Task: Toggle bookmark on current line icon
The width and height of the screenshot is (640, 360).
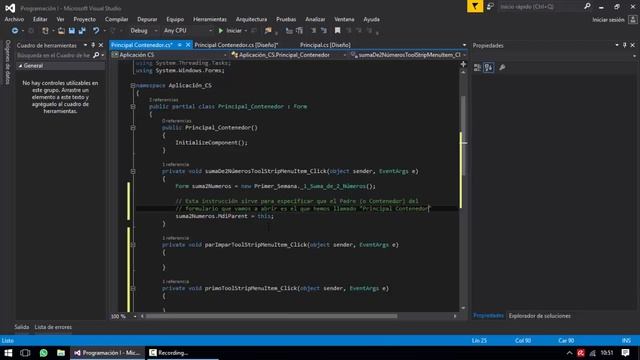Action: pyautogui.click(x=338, y=31)
